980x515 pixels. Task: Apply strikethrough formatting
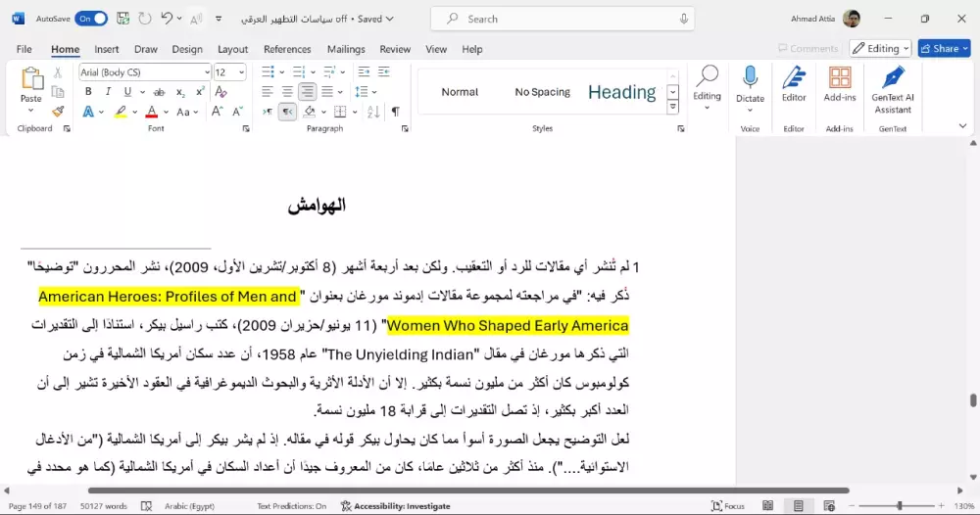coord(160,92)
